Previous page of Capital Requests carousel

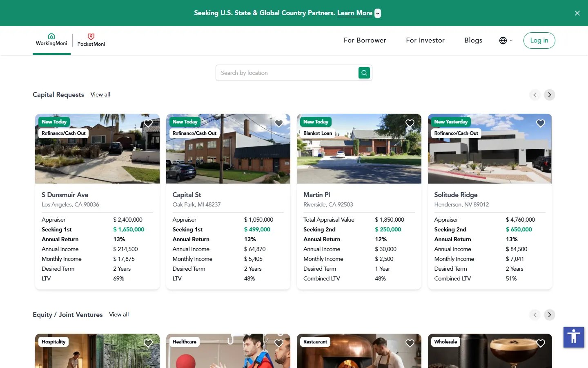pos(535,95)
